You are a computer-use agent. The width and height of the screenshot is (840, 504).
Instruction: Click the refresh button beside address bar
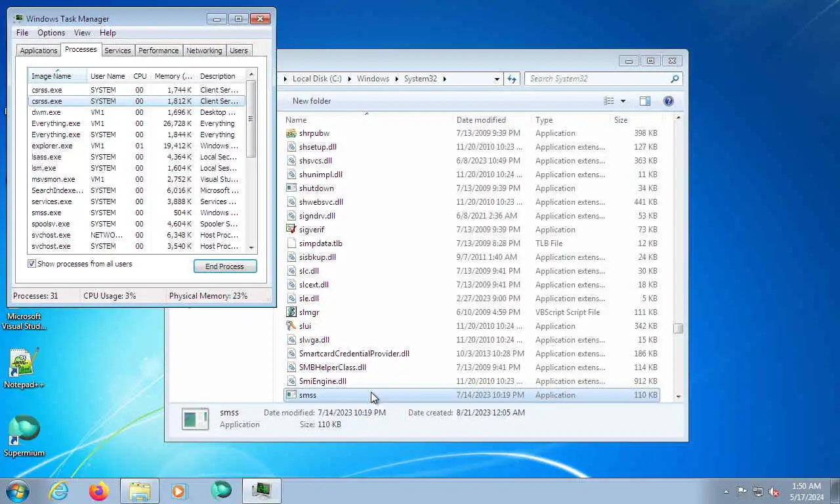512,79
